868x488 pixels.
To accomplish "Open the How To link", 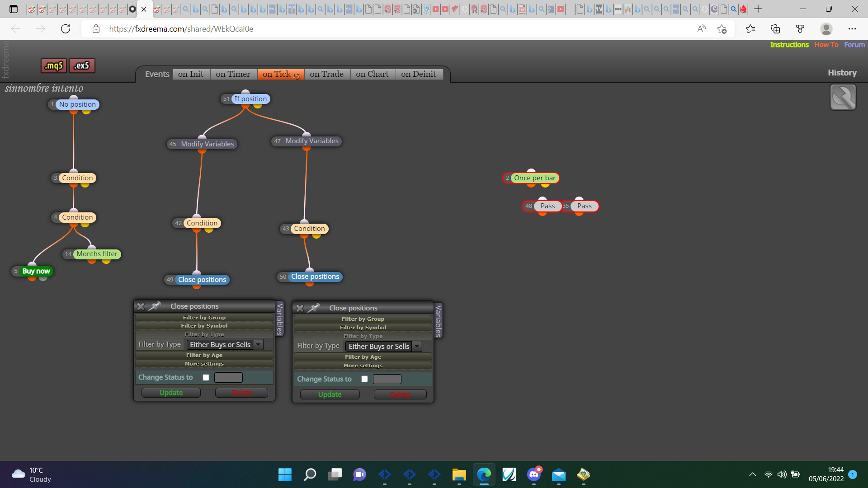I will (x=826, y=45).
